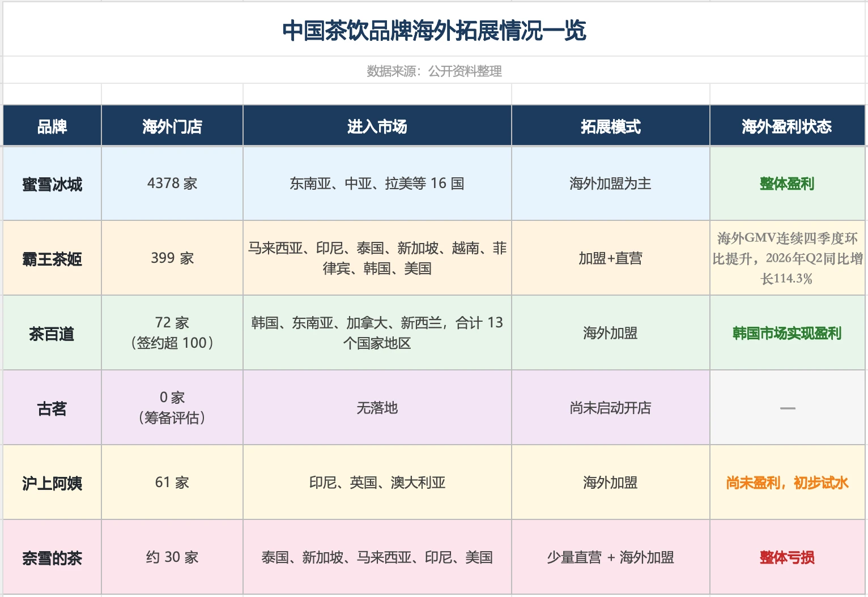
Task: Select the dash cell in 古茗 row
Action: [788, 408]
